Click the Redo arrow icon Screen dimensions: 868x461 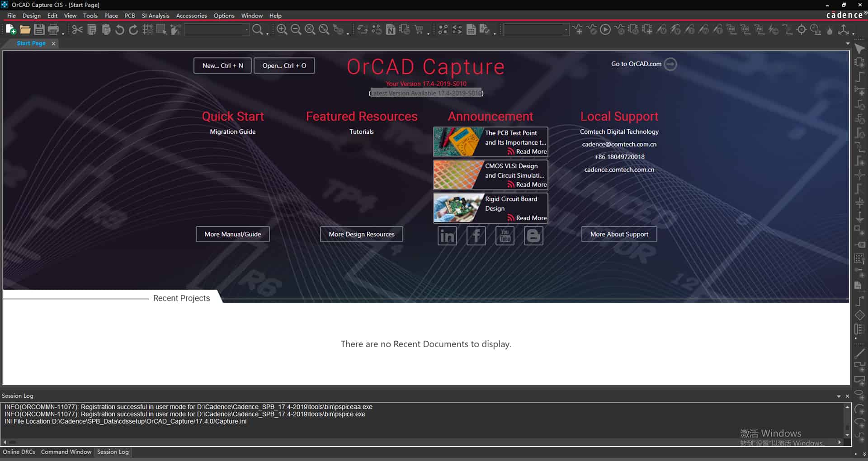tap(133, 30)
